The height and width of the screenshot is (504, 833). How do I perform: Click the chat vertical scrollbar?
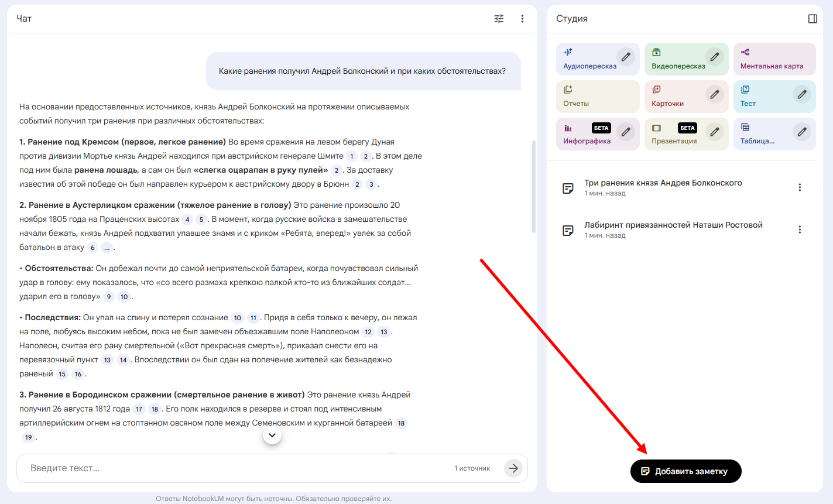tap(533, 187)
